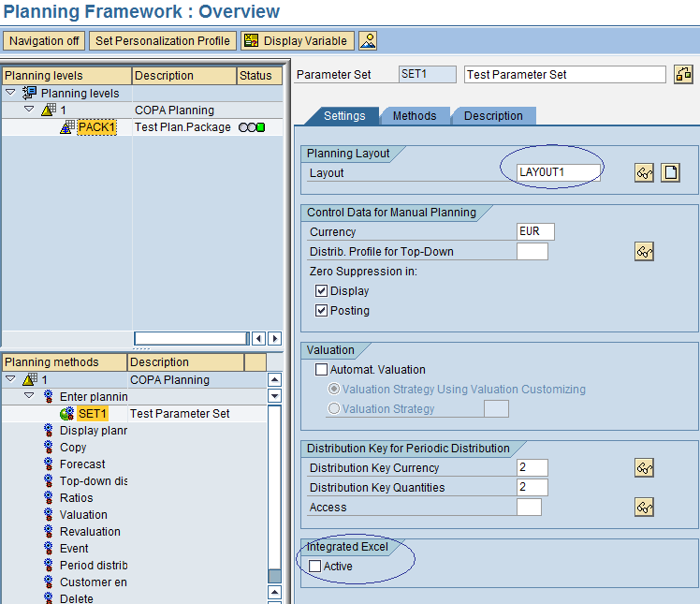700x604 pixels.
Task: Select Valuation Strategy Using Valuation Customizing radio
Action: (334, 390)
